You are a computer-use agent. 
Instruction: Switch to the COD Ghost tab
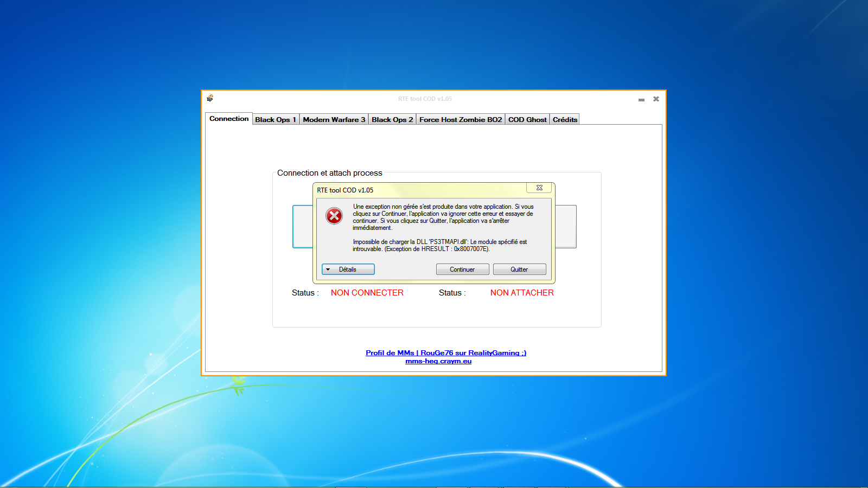[x=527, y=120]
